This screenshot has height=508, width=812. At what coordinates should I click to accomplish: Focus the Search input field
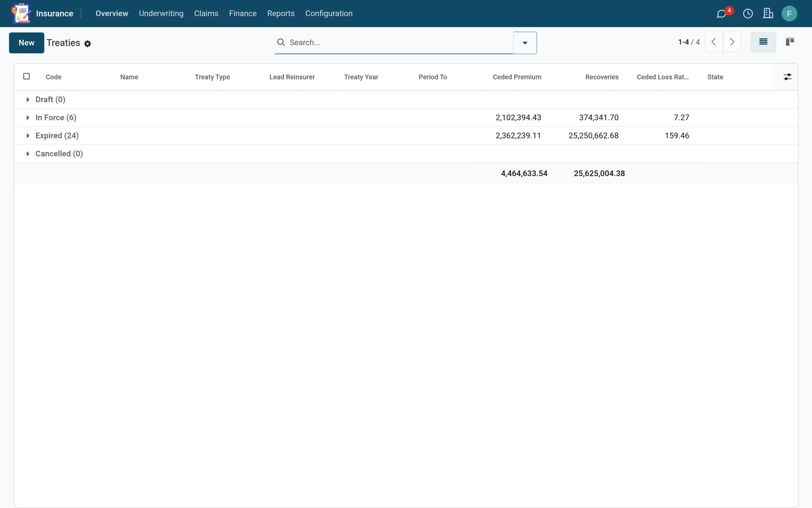(x=399, y=42)
